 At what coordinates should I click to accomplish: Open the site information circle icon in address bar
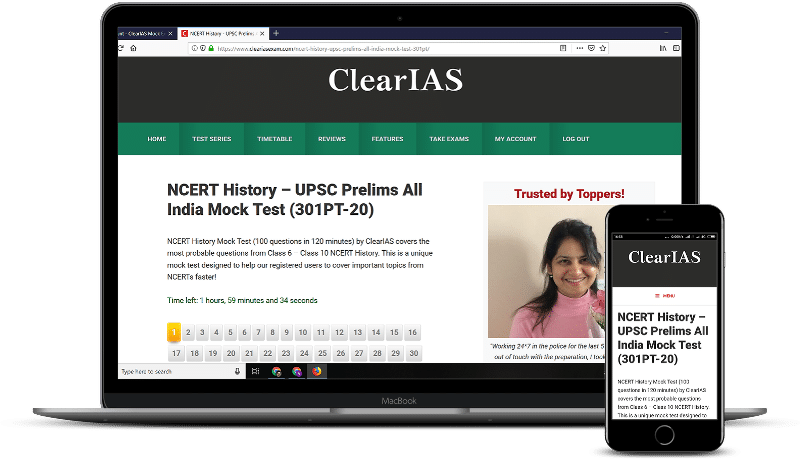pyautogui.click(x=195, y=48)
